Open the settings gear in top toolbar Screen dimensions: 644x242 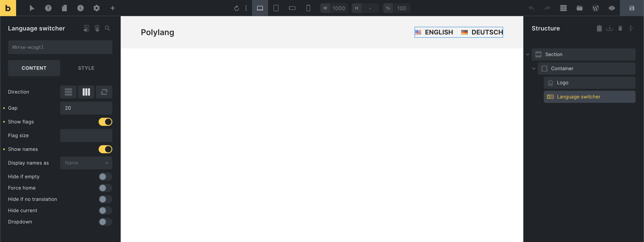point(97,8)
